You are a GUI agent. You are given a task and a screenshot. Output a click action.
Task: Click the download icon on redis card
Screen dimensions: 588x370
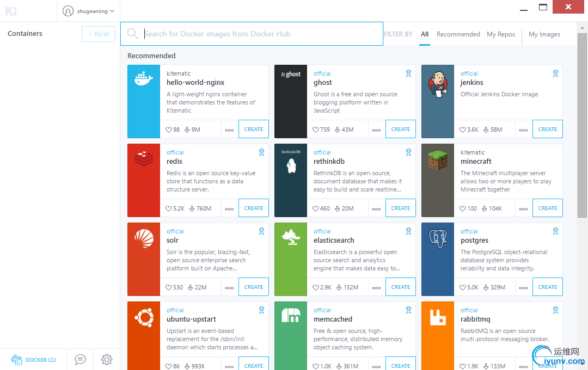pyautogui.click(x=192, y=208)
